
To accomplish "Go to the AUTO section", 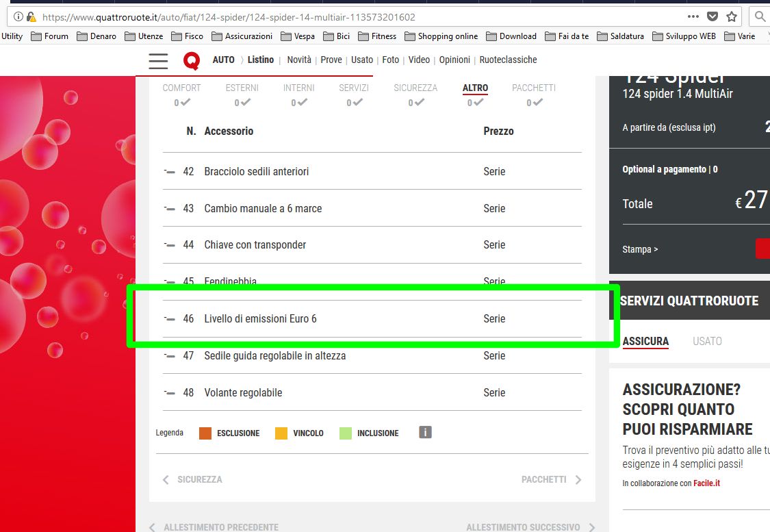I will click(223, 60).
